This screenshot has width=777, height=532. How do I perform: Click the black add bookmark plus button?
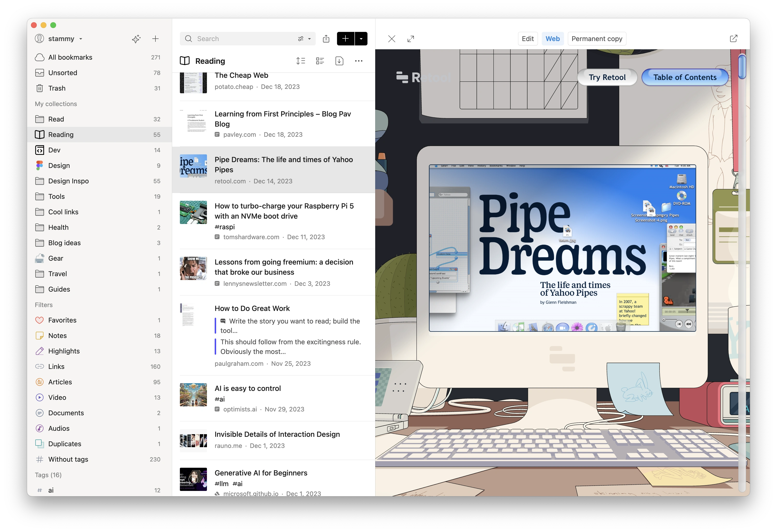(345, 39)
